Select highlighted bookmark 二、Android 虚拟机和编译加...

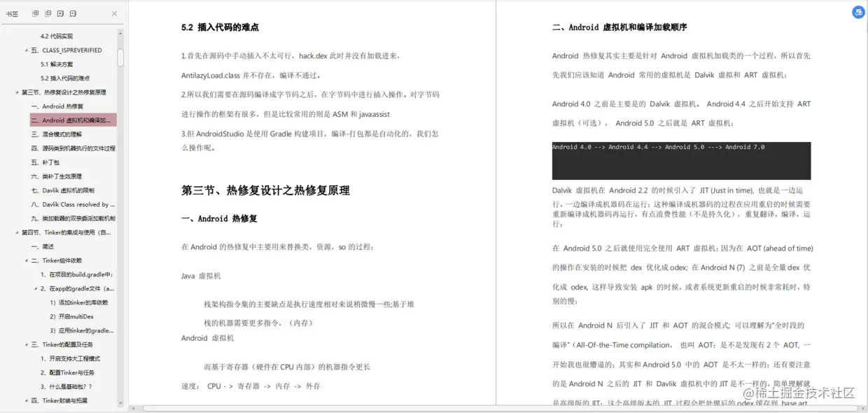click(73, 120)
